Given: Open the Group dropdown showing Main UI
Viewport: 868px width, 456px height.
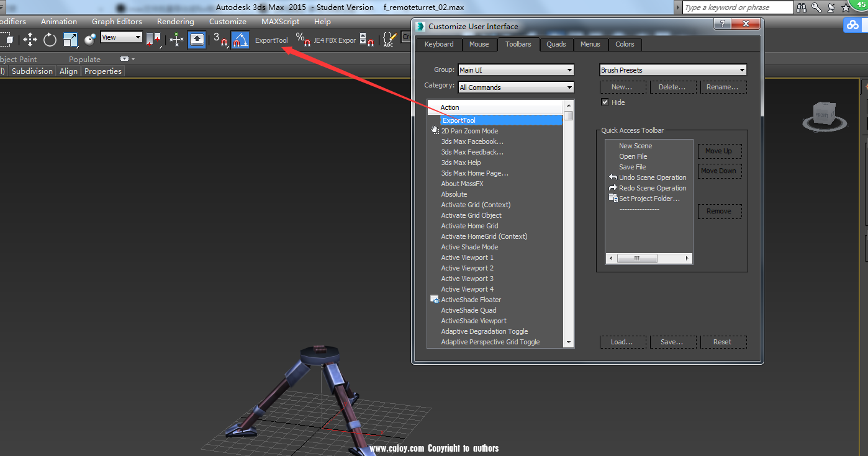Looking at the screenshot, I should pos(516,70).
